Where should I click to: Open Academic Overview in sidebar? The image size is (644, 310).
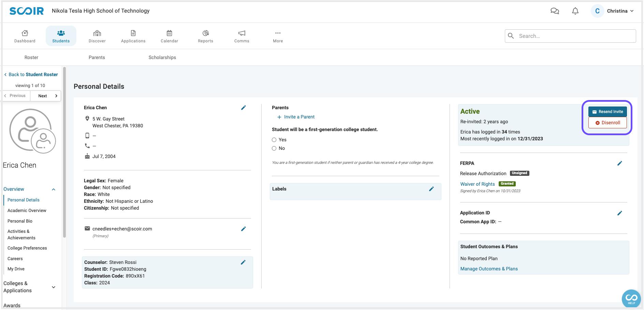click(27, 211)
